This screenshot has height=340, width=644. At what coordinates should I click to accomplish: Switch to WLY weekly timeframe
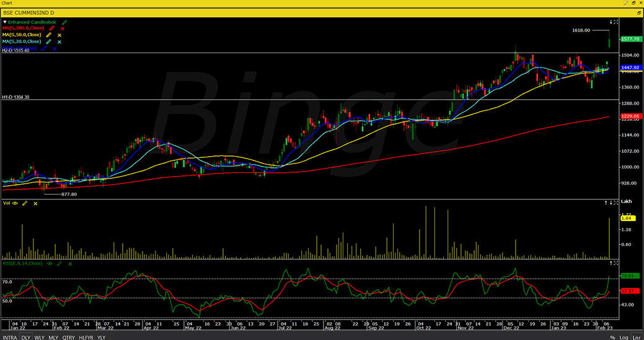[40, 337]
